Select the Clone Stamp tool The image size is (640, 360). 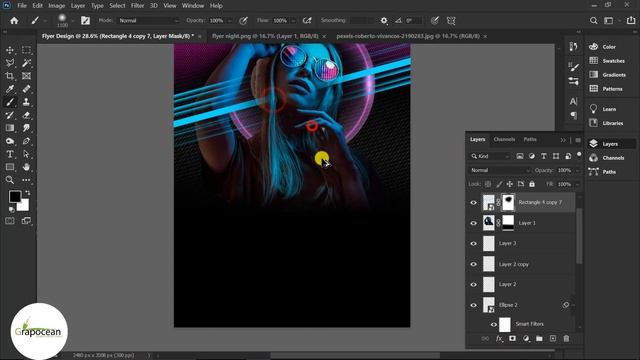point(26,102)
